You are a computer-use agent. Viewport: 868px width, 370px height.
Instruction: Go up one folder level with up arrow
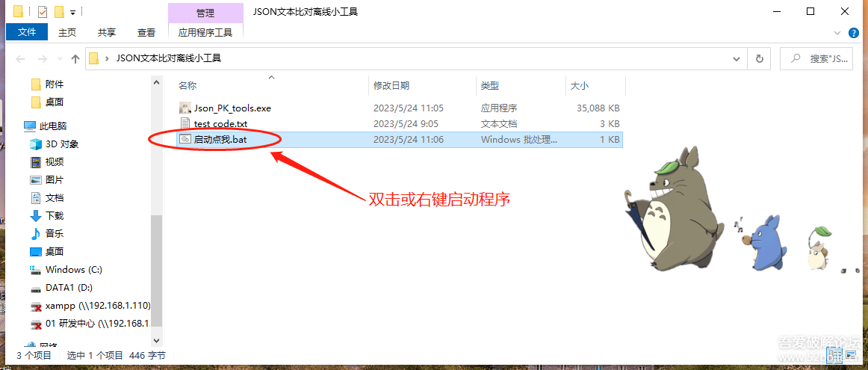coord(76,59)
